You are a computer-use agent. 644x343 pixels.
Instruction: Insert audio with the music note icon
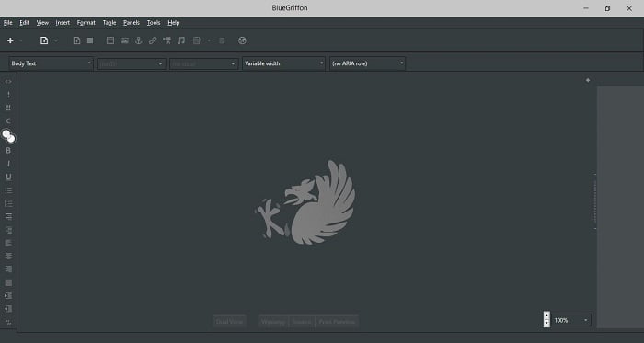[181, 40]
